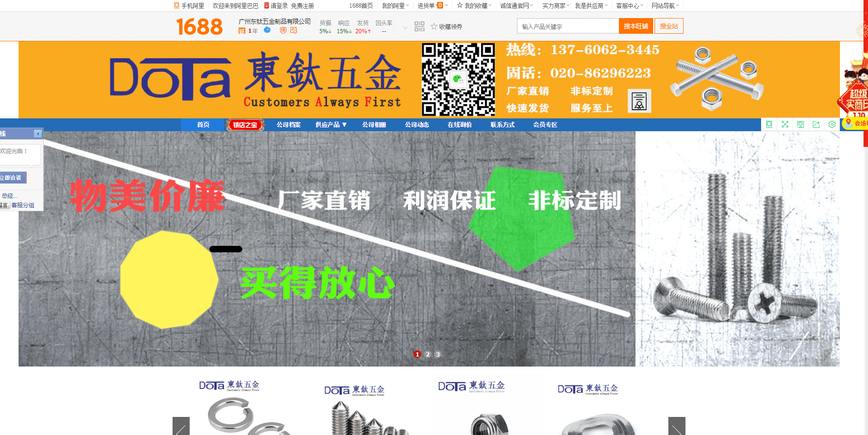
Task: Expand the 客服中心 dropdown
Action: coord(629,6)
